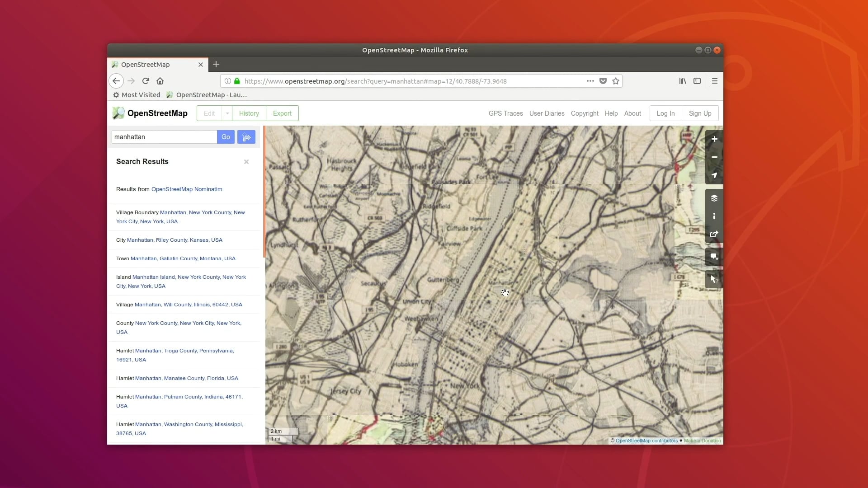View the map key information
This screenshot has width=868, height=488.
pyautogui.click(x=713, y=216)
